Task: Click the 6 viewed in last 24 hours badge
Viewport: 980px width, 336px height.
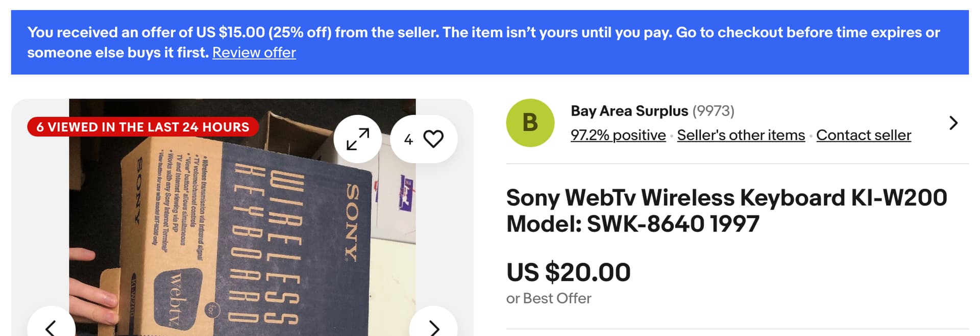Action: tap(142, 127)
